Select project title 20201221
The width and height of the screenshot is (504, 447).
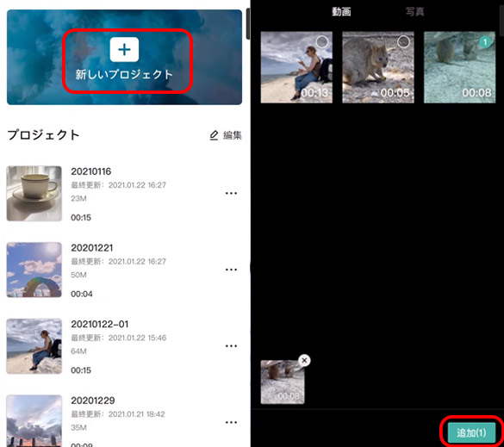[92, 248]
